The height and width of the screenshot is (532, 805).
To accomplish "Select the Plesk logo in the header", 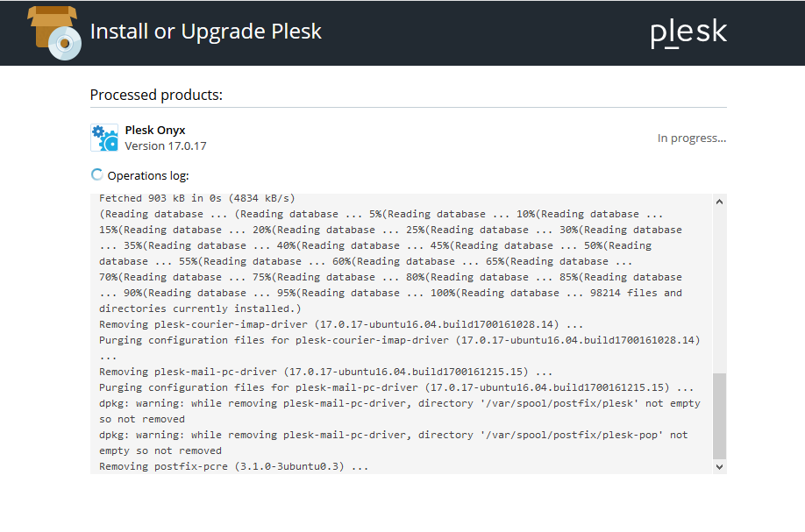I will 688,32.
